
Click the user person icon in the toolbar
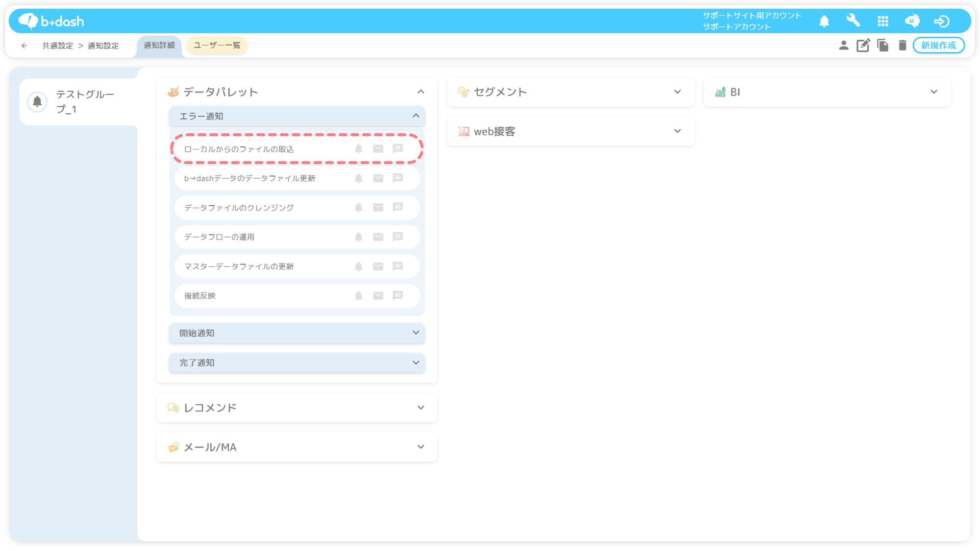pos(843,46)
